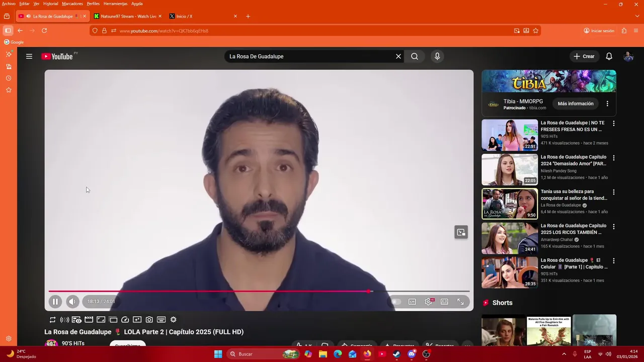The height and width of the screenshot is (362, 644).
Task: Open the Archivo menu
Action: tap(9, 4)
